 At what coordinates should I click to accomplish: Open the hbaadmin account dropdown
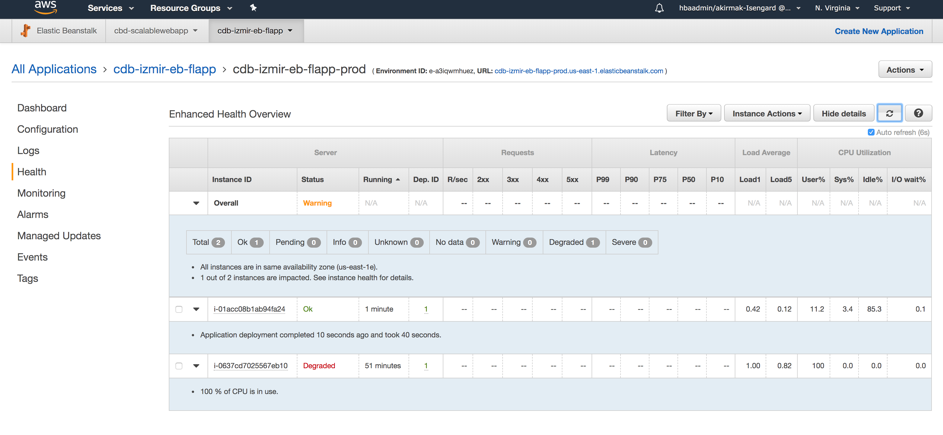tap(740, 8)
